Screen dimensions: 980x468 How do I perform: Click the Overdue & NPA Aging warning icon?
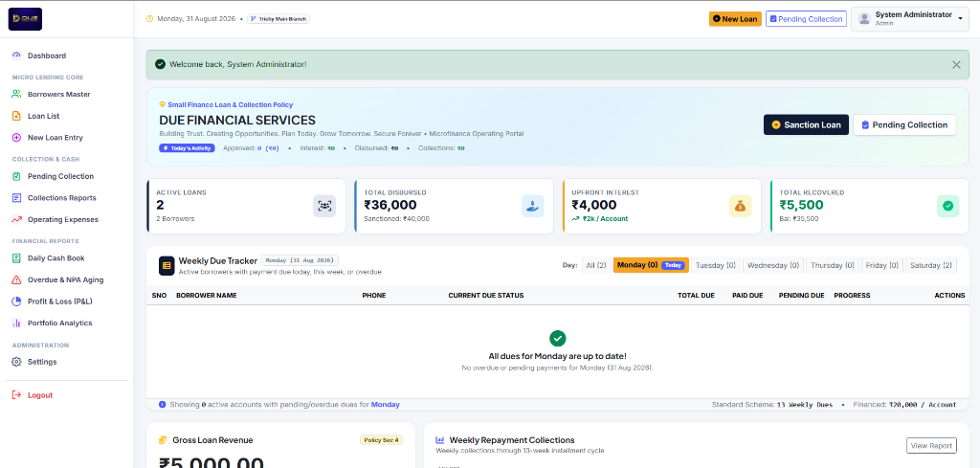(16, 279)
